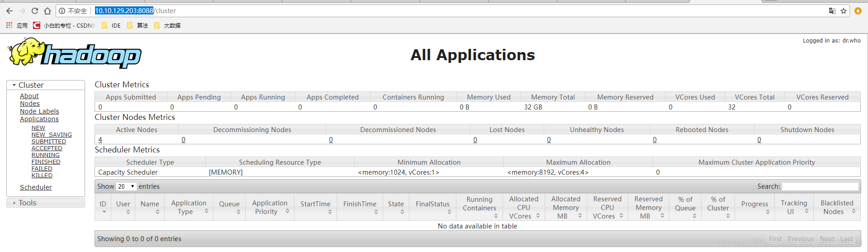The width and height of the screenshot is (868, 252).
Task: Open the IDE bookmarks folder
Action: [111, 25]
